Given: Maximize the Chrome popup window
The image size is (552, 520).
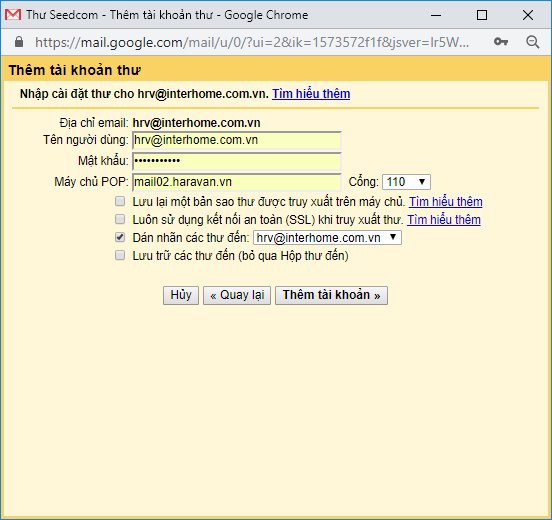Looking at the screenshot, I should tap(482, 15).
